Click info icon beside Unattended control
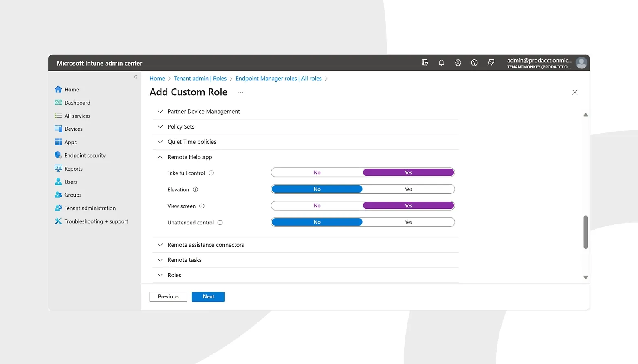Image resolution: width=638 pixels, height=364 pixels. (x=220, y=223)
